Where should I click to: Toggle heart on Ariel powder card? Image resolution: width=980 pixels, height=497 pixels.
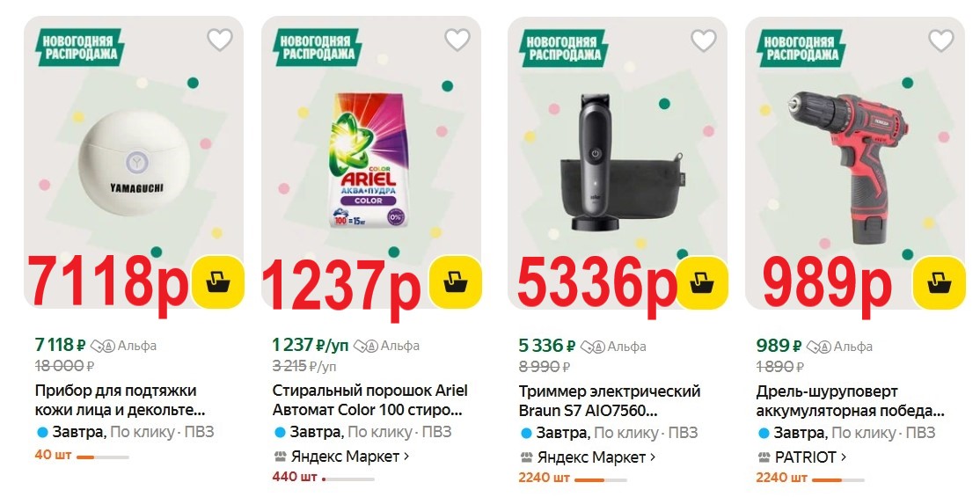point(457,40)
